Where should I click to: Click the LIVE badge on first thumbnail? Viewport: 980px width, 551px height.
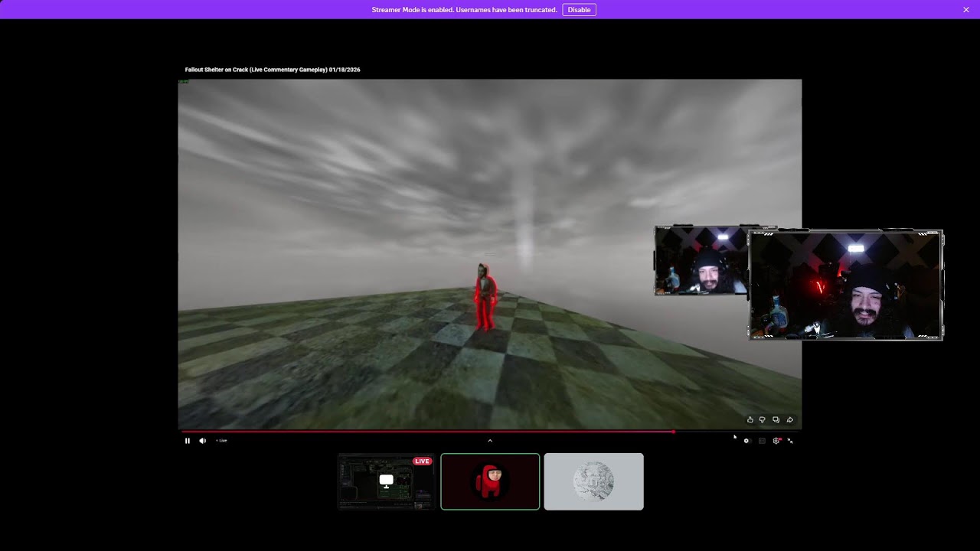(422, 461)
